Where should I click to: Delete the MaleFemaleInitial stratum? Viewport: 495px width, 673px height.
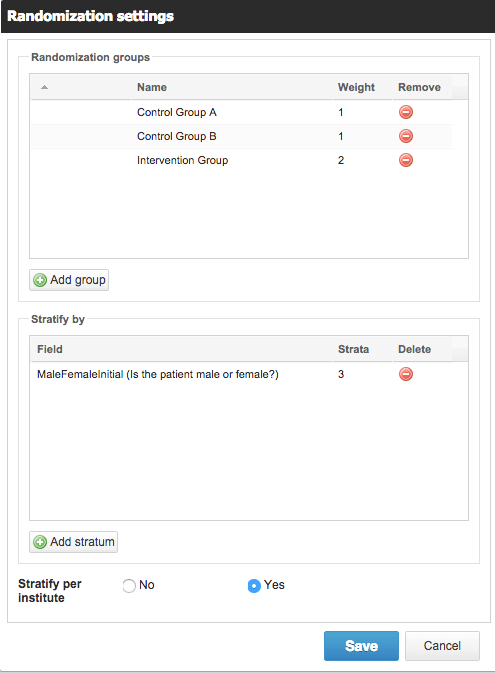coord(406,374)
